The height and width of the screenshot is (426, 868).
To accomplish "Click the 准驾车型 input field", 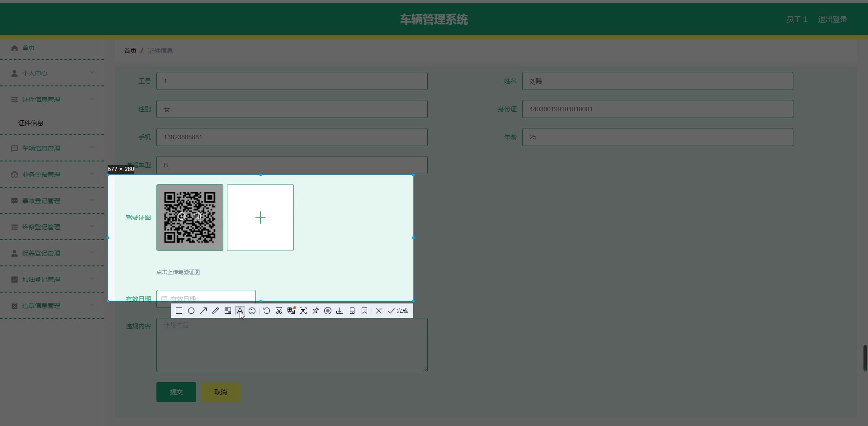I will (x=292, y=165).
